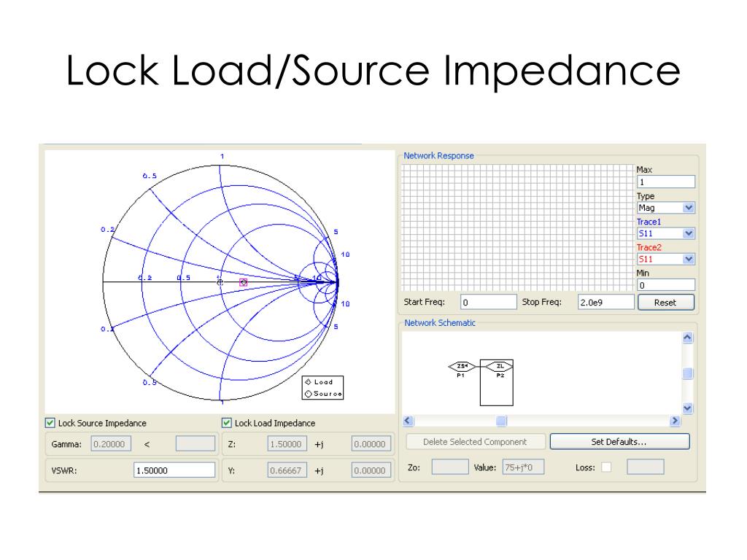Click the Max value input field
747x560 pixels.
pyautogui.click(x=666, y=182)
